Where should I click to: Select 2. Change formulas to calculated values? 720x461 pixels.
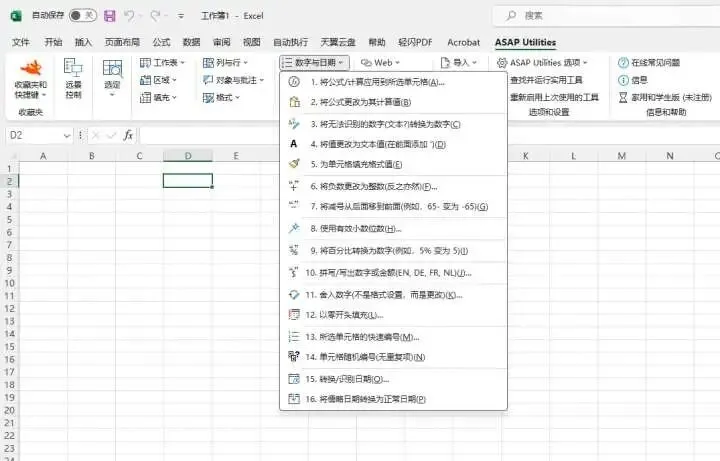click(393, 102)
